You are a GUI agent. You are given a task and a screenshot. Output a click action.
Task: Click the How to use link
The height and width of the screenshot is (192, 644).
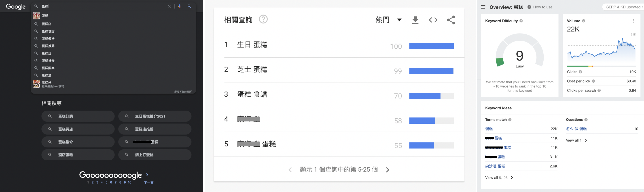point(542,7)
